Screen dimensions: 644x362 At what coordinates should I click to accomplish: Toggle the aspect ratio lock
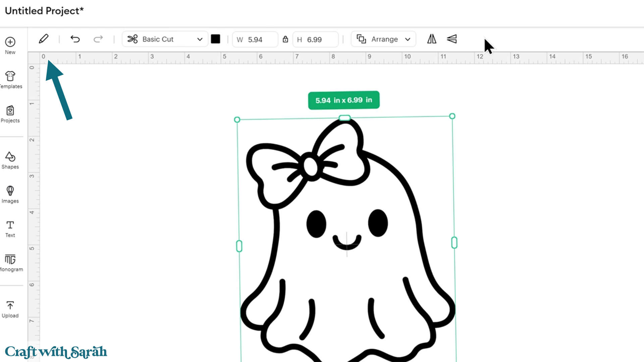285,39
